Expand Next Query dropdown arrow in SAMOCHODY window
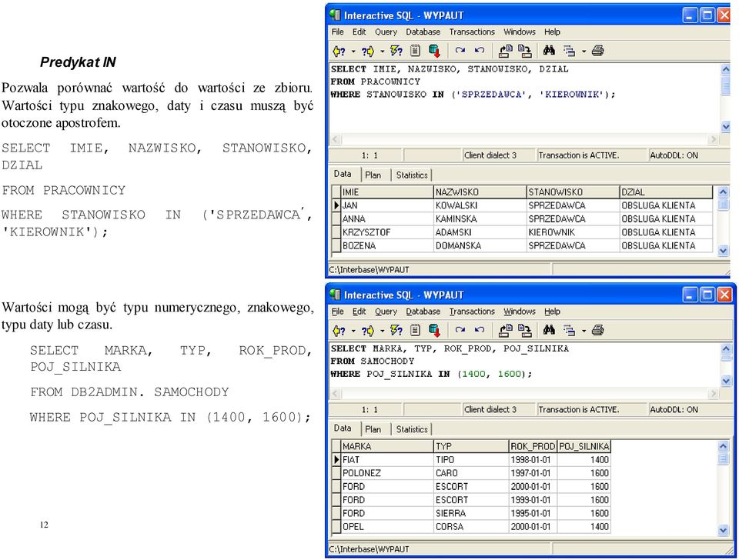Image resolution: width=739 pixels, height=560 pixels. pos(383,331)
